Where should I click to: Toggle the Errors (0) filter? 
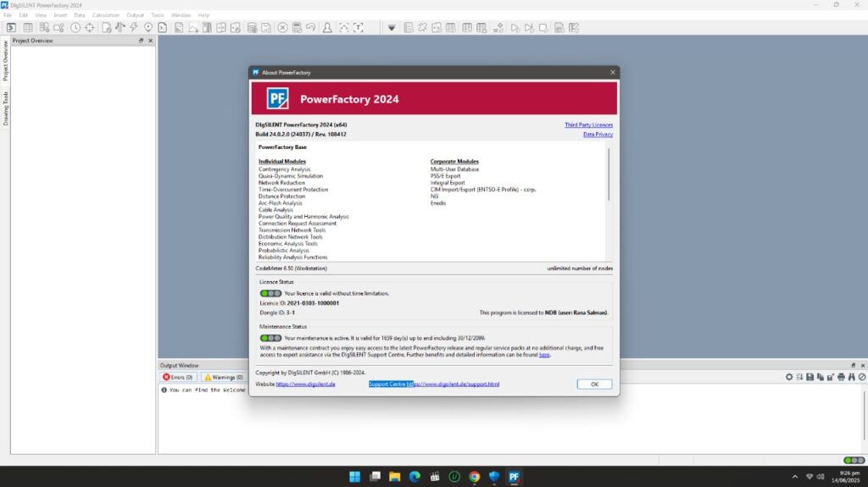[x=178, y=377]
